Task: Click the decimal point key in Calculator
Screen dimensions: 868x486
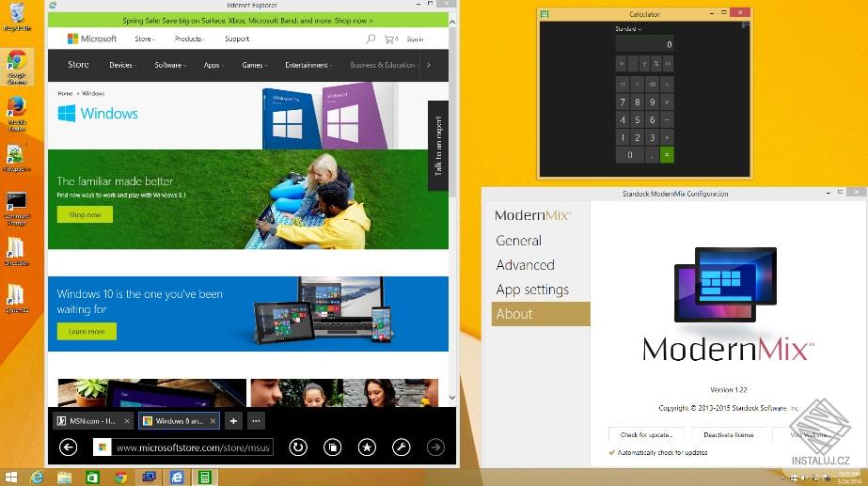Action: coord(652,155)
